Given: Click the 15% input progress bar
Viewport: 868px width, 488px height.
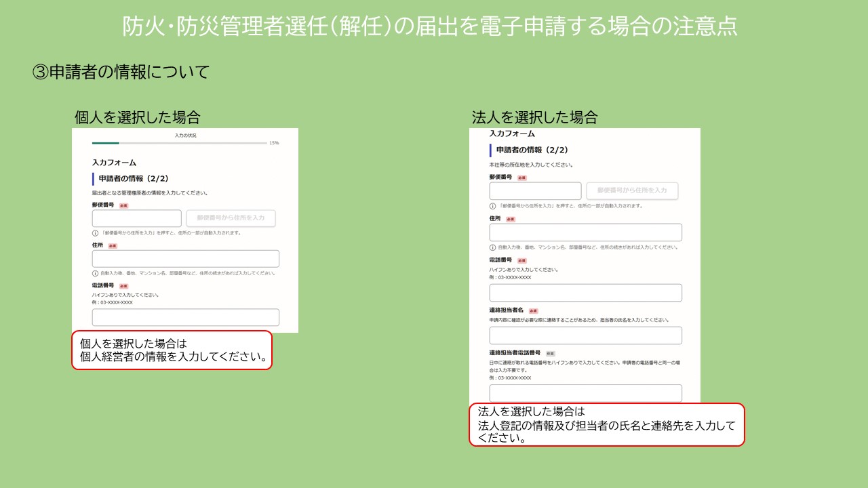Looking at the screenshot, I should (x=179, y=143).
